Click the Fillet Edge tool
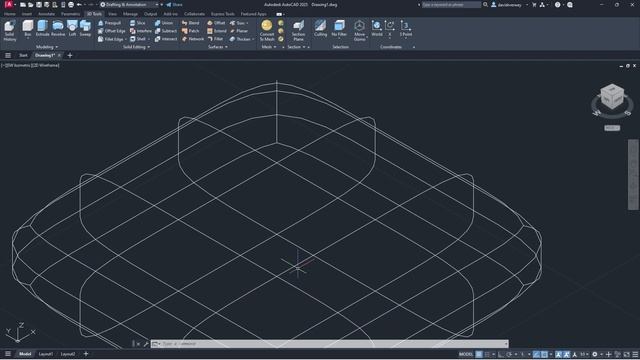 pos(111,39)
